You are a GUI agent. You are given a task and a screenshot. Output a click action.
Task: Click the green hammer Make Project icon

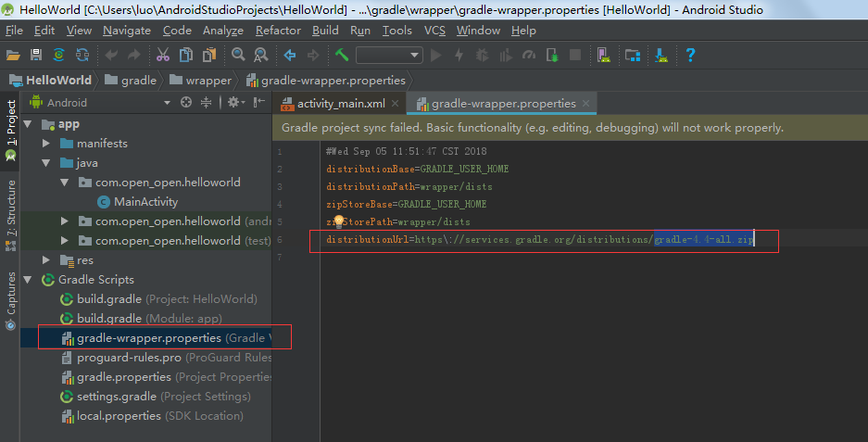[342, 55]
